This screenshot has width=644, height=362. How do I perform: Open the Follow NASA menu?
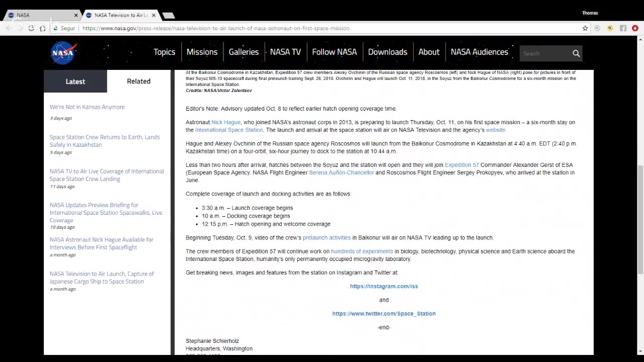(334, 52)
